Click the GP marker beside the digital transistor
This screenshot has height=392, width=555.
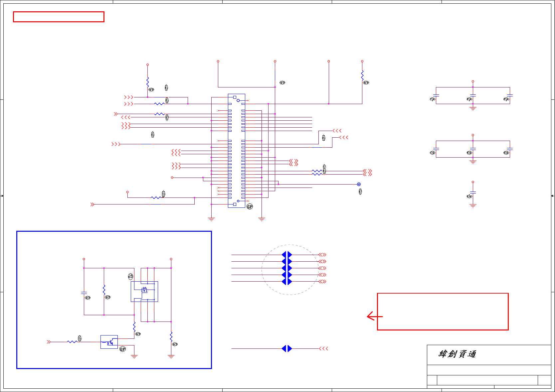point(123,349)
